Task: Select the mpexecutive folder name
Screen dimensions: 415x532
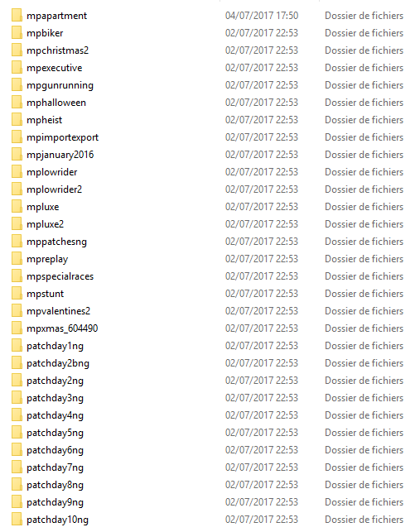Action: (x=55, y=68)
